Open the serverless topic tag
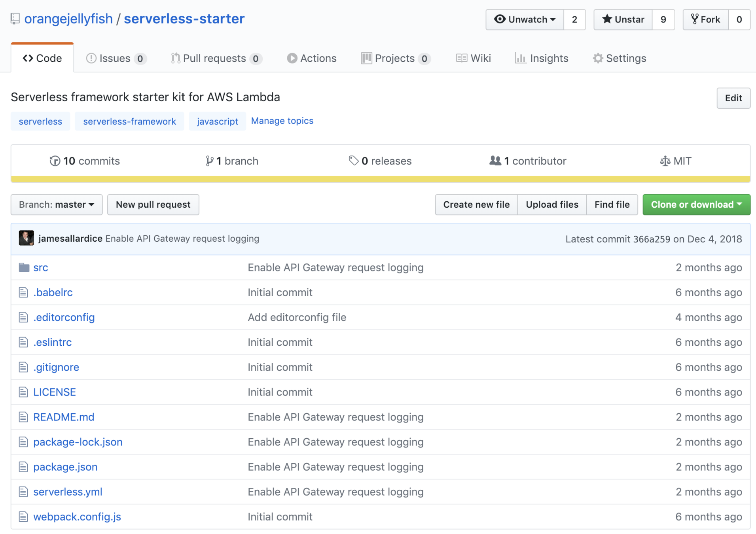The image size is (756, 534). tap(40, 121)
